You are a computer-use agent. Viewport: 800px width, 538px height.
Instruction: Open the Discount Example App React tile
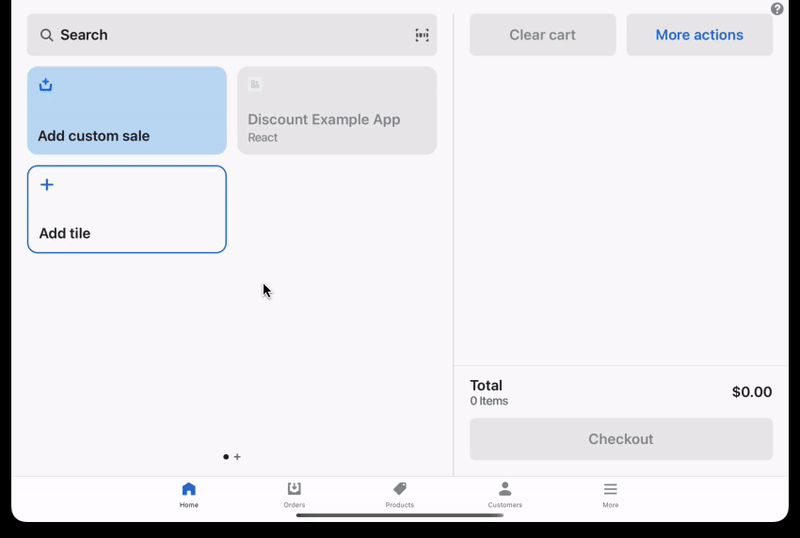pyautogui.click(x=337, y=111)
